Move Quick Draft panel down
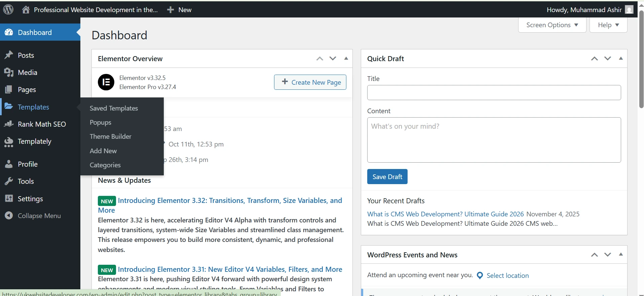This screenshot has height=296, width=644. click(607, 58)
